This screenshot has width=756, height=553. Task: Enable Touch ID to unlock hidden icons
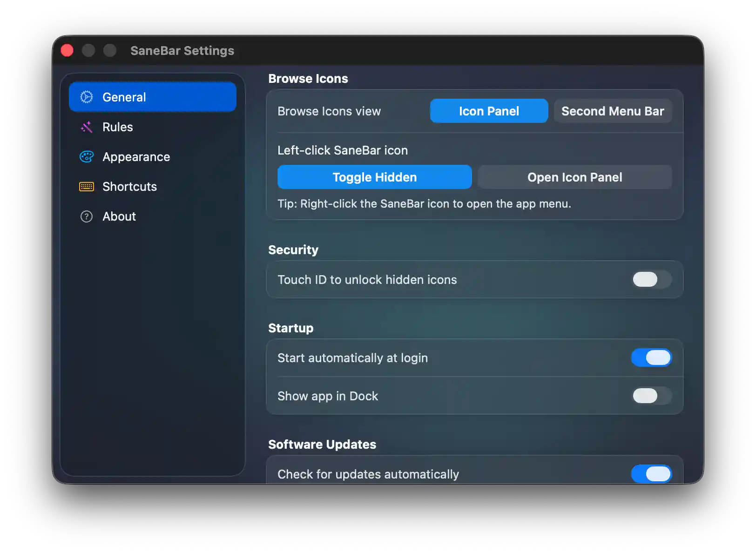click(x=652, y=279)
